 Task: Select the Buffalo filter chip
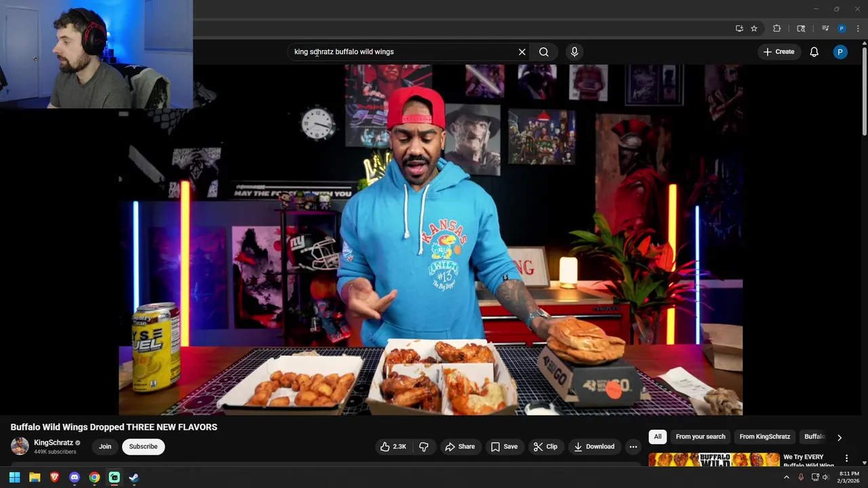814,436
